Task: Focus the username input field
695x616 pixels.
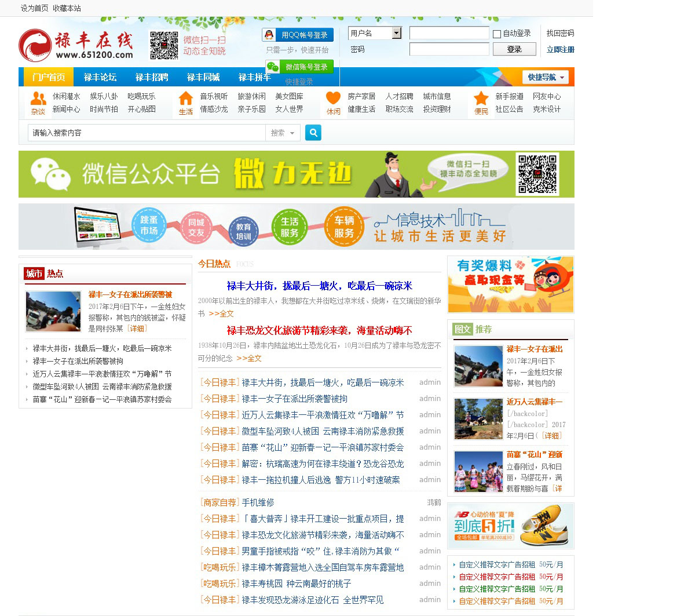Action: tap(449, 33)
